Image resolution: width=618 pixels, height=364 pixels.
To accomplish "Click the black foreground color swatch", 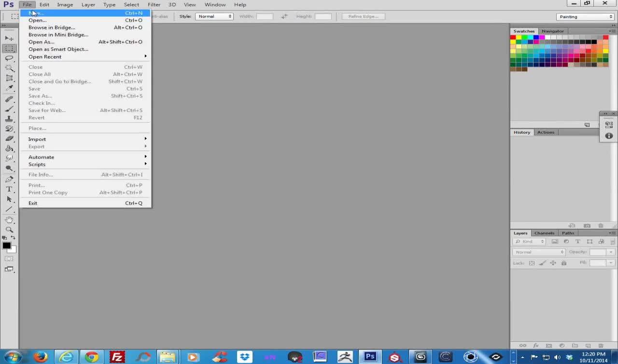I will click(x=6, y=245).
